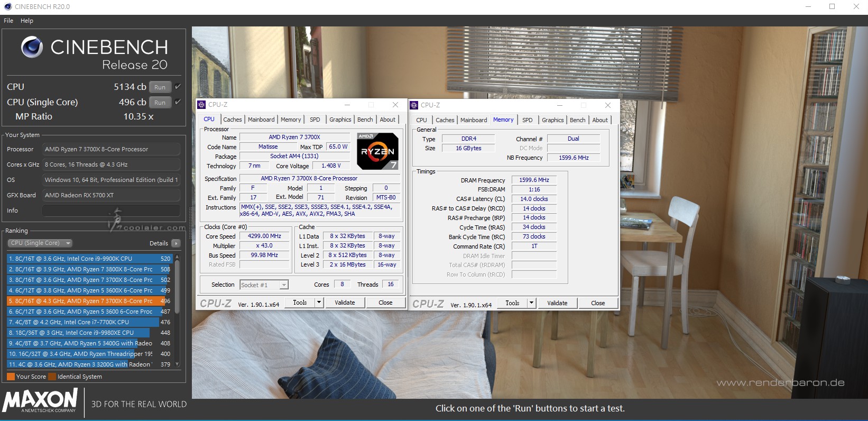Click the GFX Board field AMD Radeon RX 5700 XT
Screen dimensions: 868x421
coord(111,195)
